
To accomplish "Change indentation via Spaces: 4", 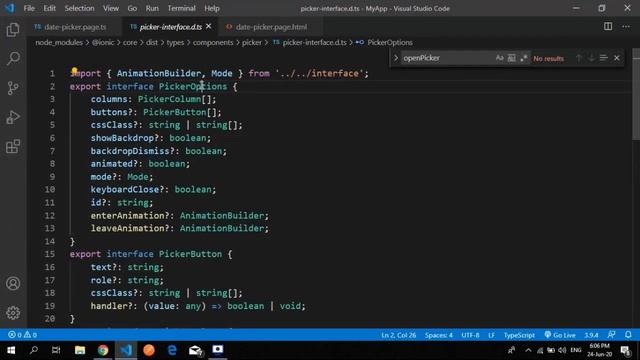I will pyautogui.click(x=438, y=335).
